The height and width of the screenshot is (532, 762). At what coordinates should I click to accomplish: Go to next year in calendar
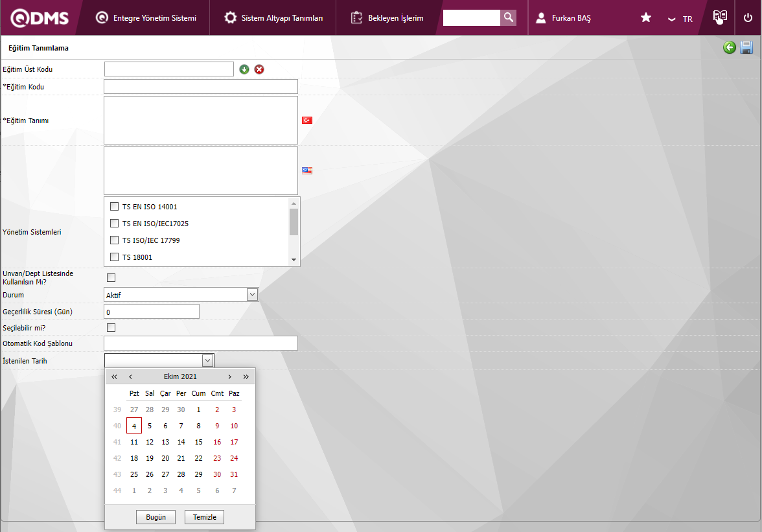(x=246, y=376)
